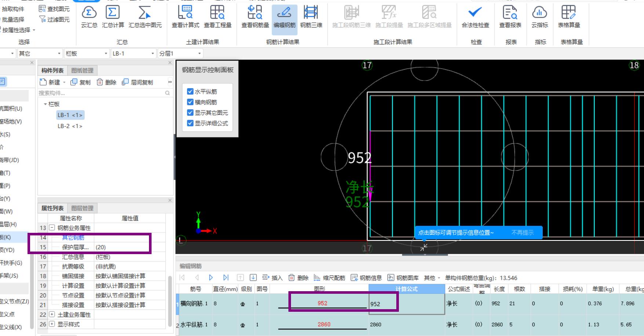Switch to 图纸管理 tab
644x336 pixels.
(82, 71)
